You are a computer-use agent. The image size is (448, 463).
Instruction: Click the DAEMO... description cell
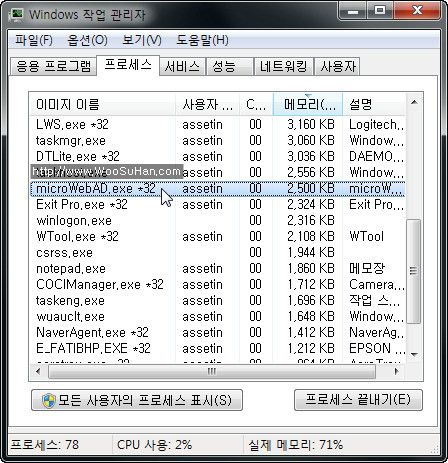tap(377, 156)
